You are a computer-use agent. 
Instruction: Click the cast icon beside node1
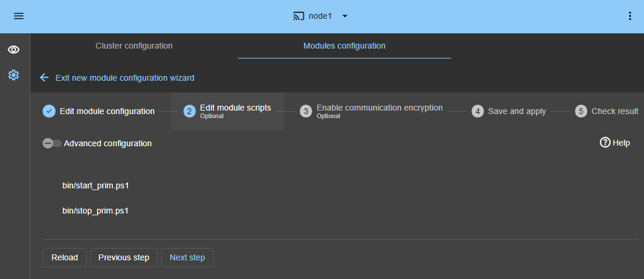pyautogui.click(x=299, y=16)
